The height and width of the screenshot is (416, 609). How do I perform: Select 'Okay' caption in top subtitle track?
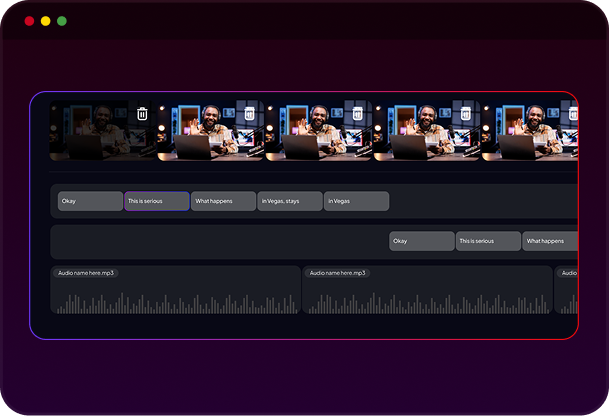90,201
